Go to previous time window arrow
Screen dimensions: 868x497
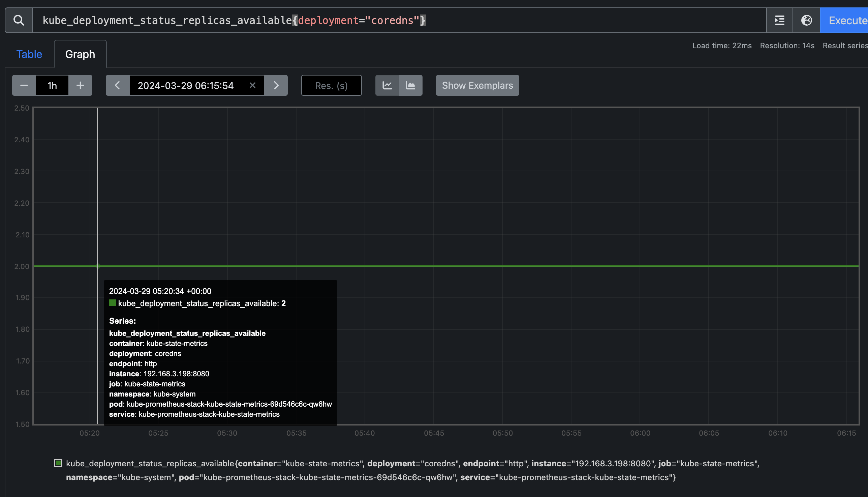[117, 85]
